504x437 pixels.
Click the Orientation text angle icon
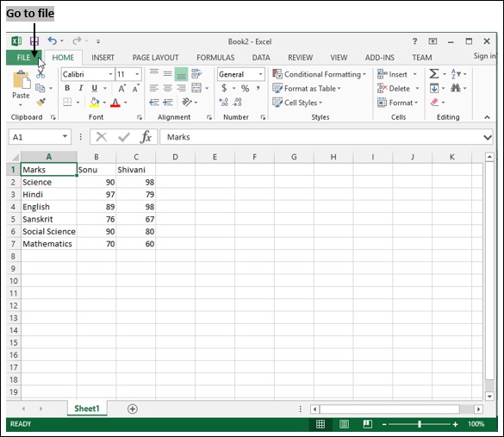click(187, 103)
